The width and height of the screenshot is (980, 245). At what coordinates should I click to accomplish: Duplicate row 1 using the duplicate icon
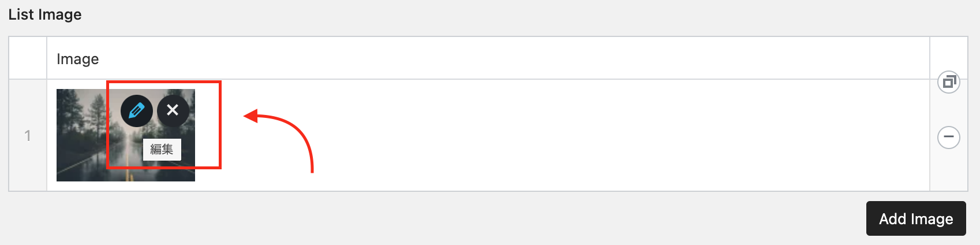click(x=949, y=83)
